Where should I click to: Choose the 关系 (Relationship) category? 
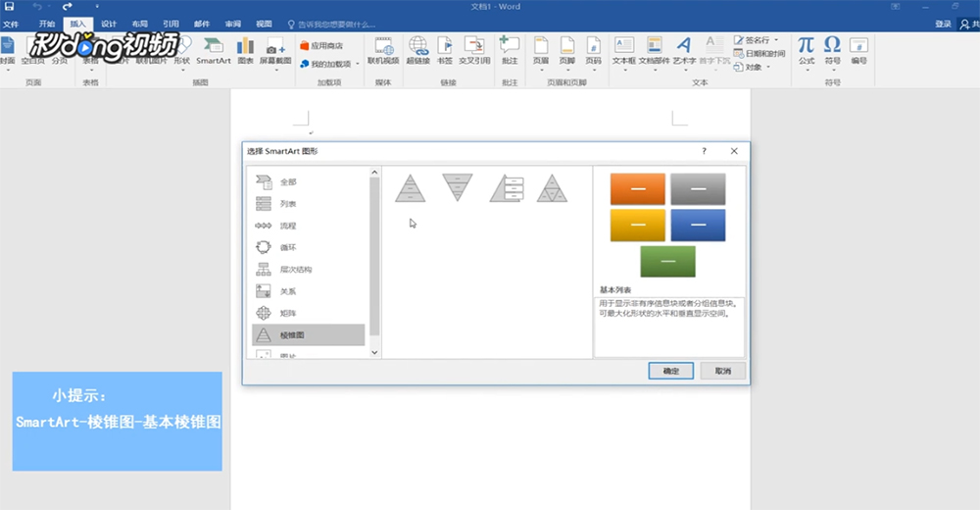pos(308,291)
